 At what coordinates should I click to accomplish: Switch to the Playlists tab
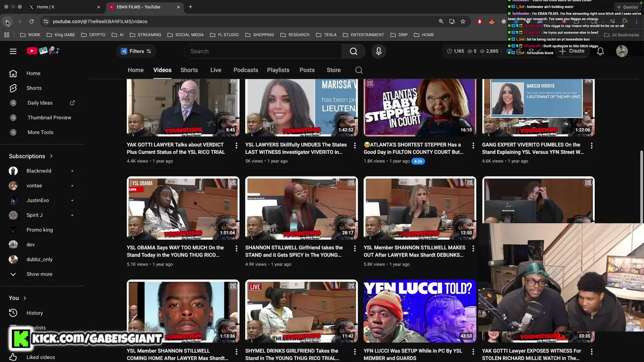point(278,70)
